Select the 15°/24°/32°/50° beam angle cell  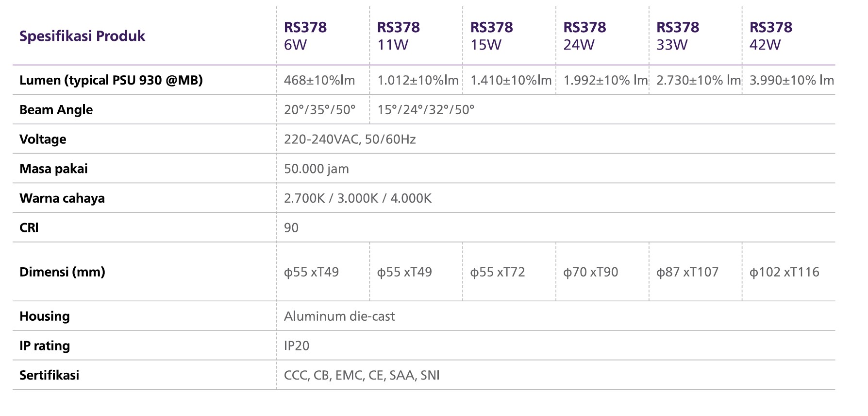(426, 110)
